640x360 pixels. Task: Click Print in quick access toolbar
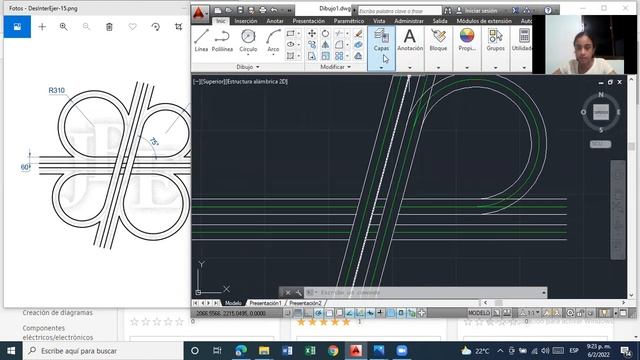coord(262,10)
